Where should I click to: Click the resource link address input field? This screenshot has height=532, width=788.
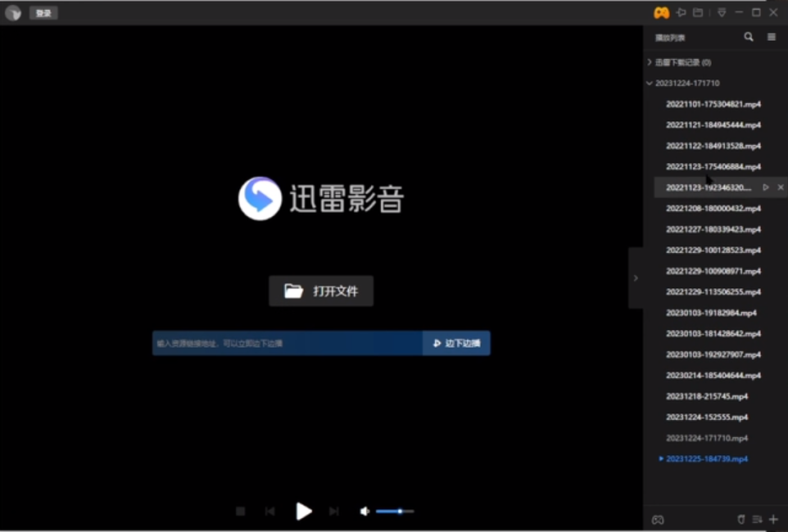(x=288, y=343)
